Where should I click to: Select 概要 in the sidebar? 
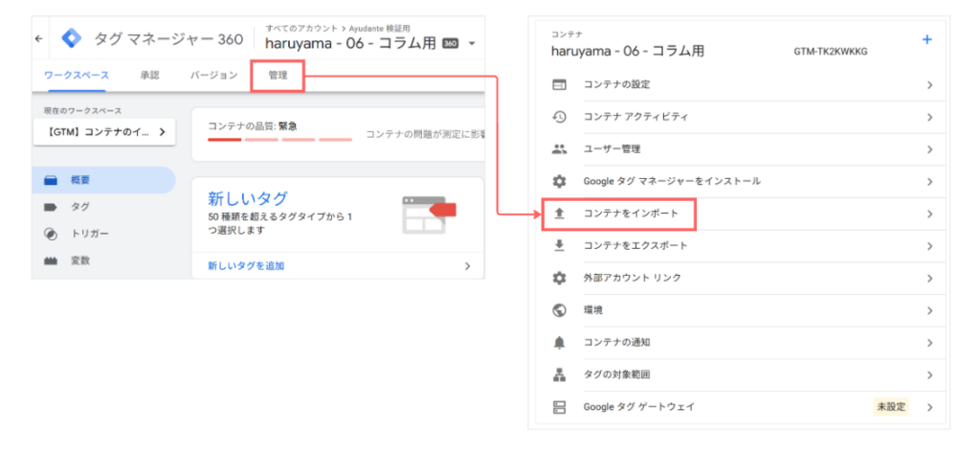(103, 180)
